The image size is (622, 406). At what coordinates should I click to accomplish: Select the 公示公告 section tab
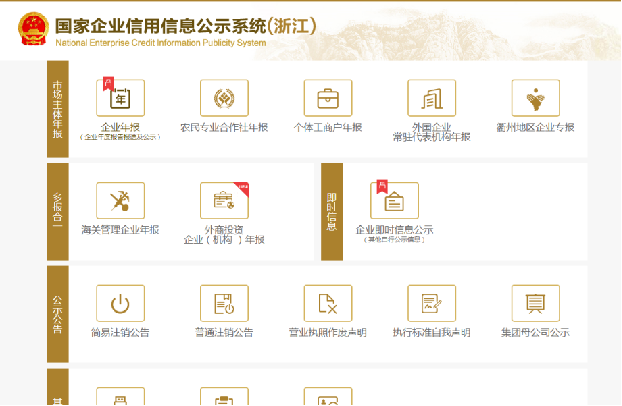(57, 313)
